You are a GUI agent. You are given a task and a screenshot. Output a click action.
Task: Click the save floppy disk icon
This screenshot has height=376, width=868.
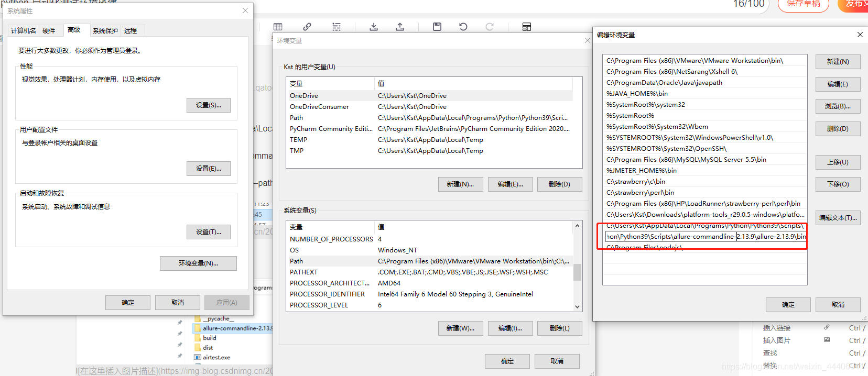(x=437, y=27)
